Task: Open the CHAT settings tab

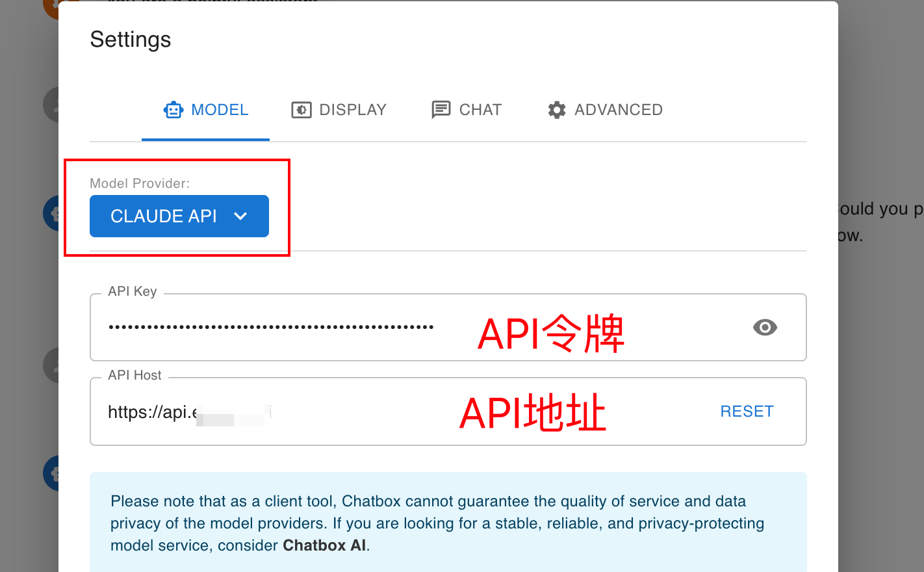Action: pyautogui.click(x=467, y=110)
